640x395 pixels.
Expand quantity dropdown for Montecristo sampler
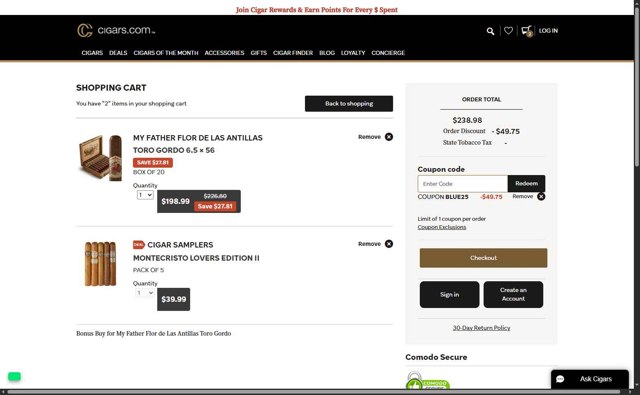point(145,293)
